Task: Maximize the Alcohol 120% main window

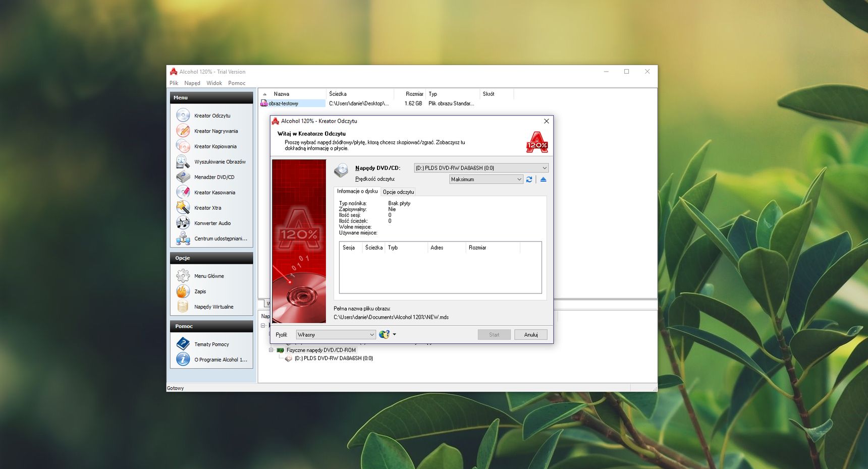Action: [x=626, y=72]
